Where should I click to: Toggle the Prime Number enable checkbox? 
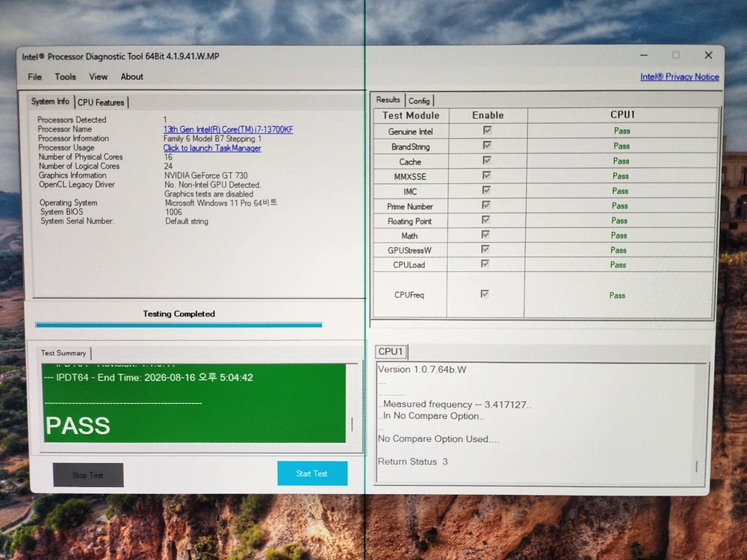pos(486,205)
